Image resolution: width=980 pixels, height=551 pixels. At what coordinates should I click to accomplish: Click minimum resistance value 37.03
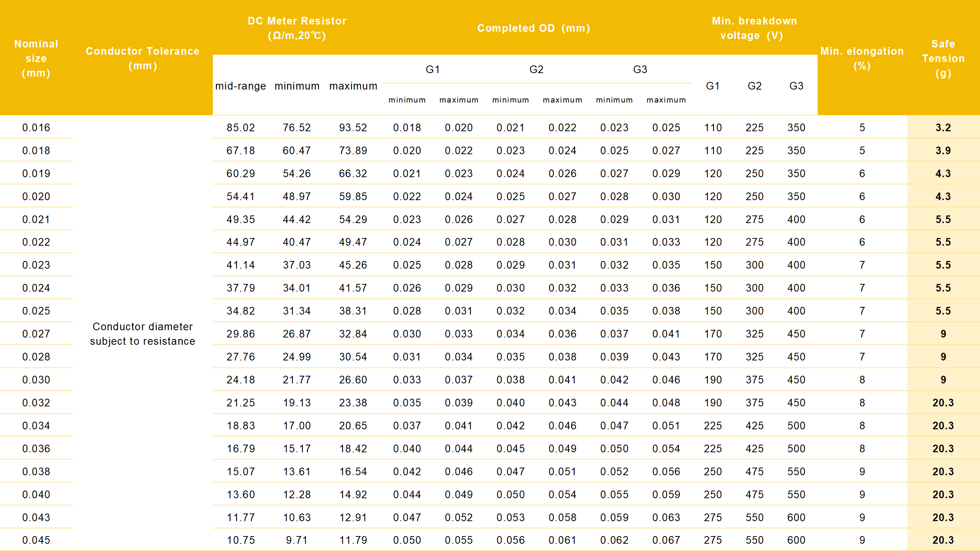(x=297, y=265)
